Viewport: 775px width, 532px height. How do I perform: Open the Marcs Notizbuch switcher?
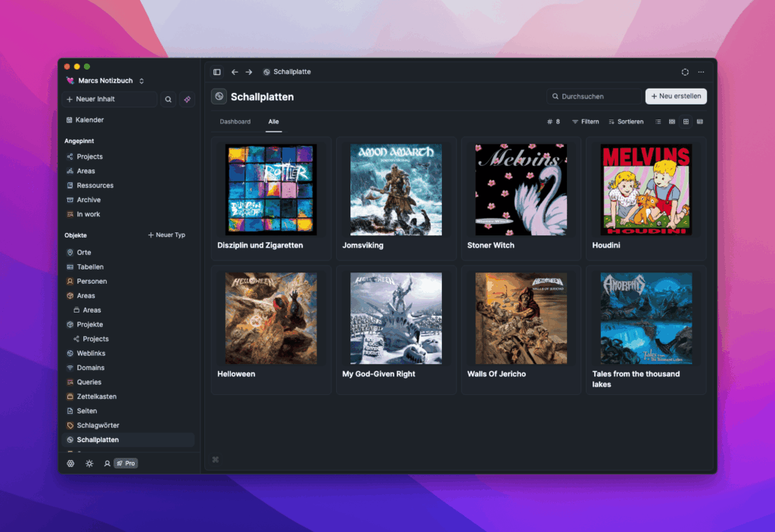click(104, 80)
